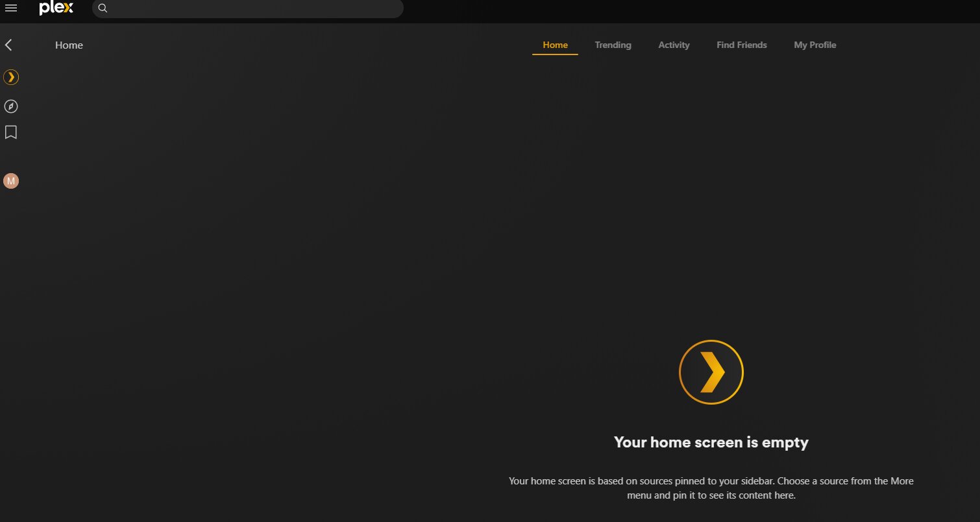Viewport: 980px width, 522px height.
Task: Return home via the Plex wordmark link
Action: pos(56,8)
